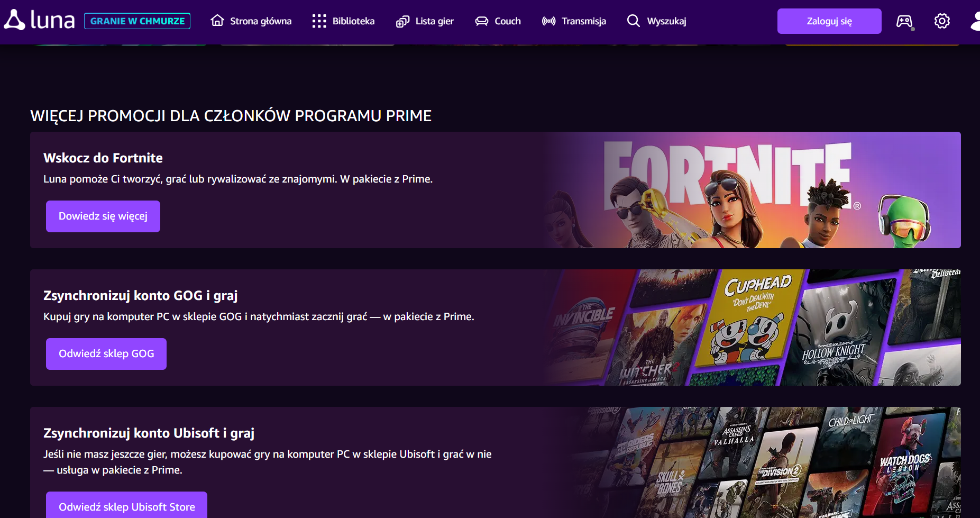The image size is (980, 518).
Task: Click Odwiedź sklep GOG button
Action: point(106,354)
